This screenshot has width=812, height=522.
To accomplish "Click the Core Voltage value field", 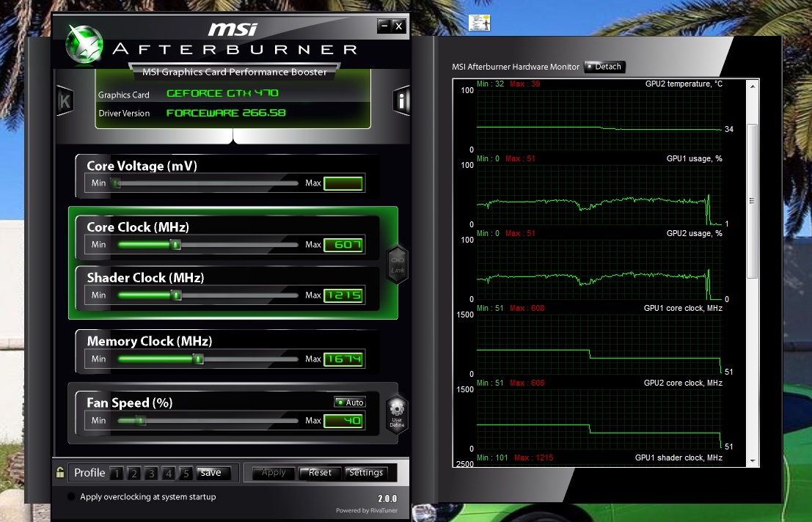I will point(343,183).
